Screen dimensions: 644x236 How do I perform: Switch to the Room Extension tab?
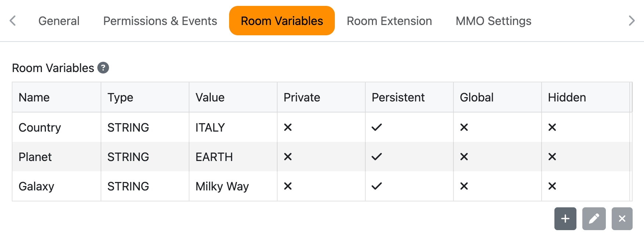point(389,21)
